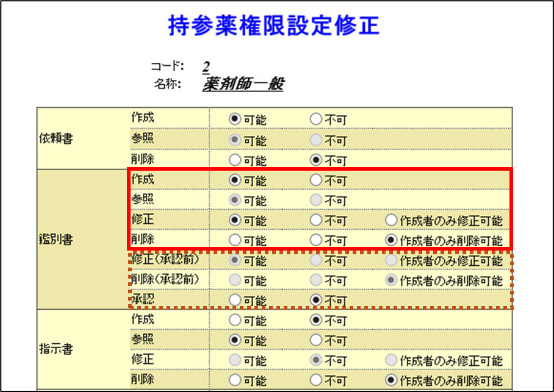
Task: Click the underlined name 薬剤師一般
Action: (242, 84)
